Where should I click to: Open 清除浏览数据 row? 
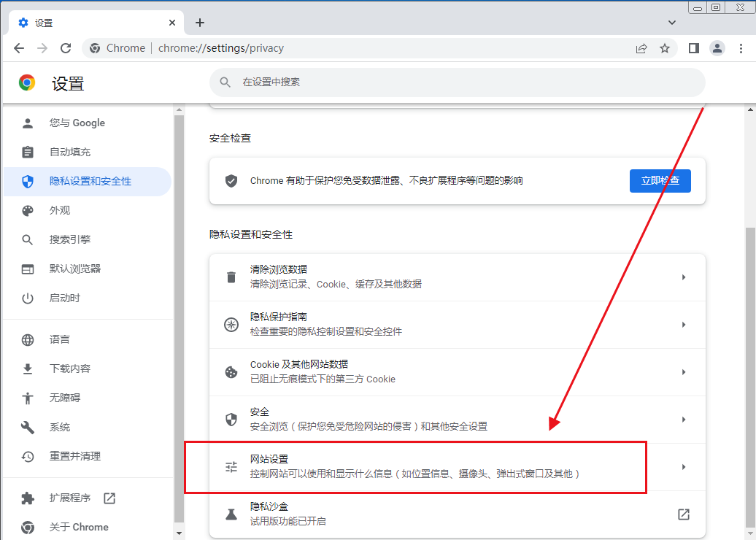click(x=457, y=277)
